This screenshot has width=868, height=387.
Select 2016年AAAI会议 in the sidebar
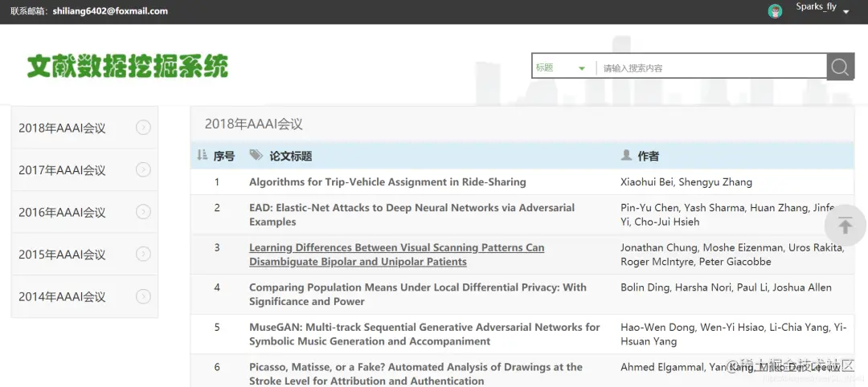(84, 212)
